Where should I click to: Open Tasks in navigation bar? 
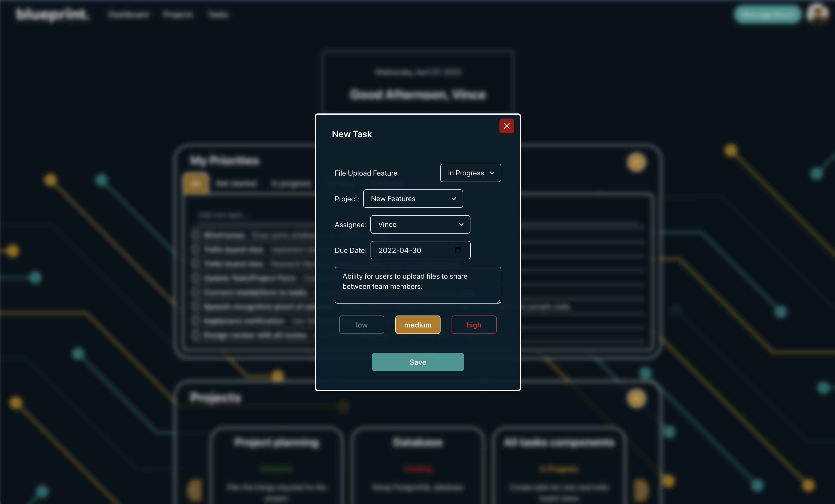tap(218, 14)
